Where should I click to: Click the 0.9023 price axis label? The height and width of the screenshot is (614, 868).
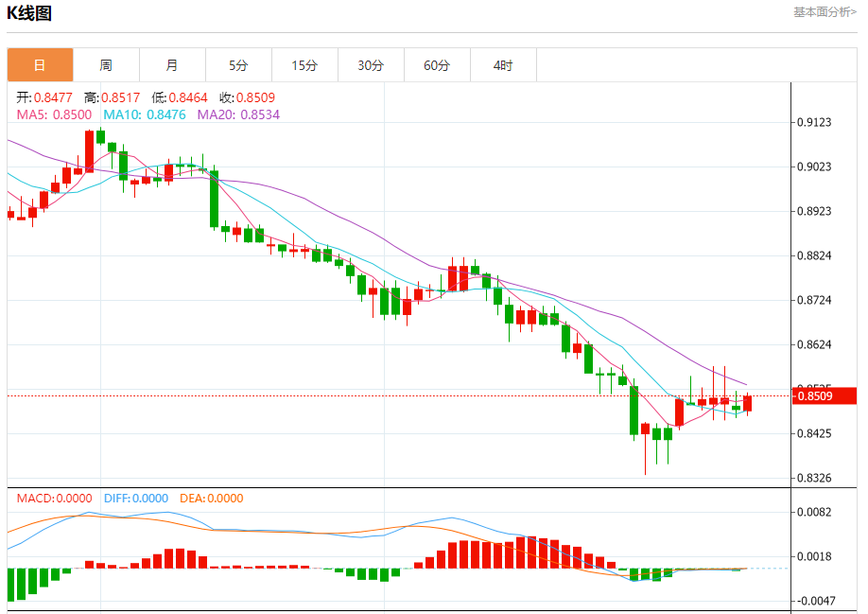(814, 167)
